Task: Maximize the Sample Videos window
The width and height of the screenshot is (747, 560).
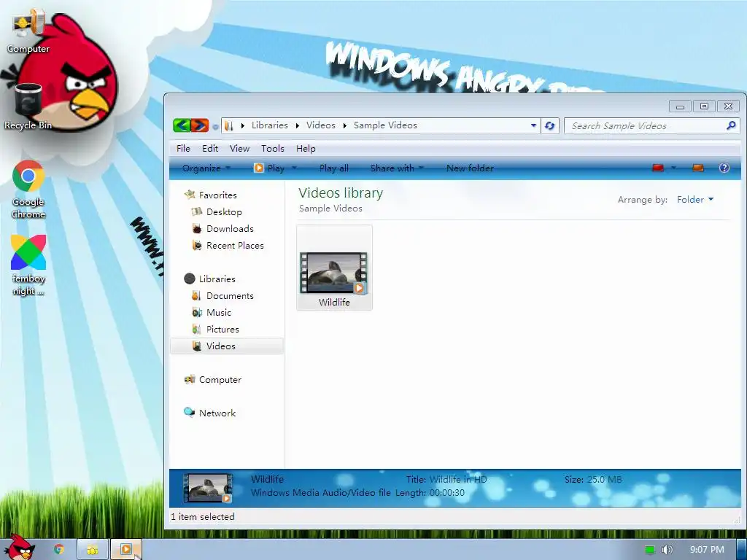Action: [704, 106]
